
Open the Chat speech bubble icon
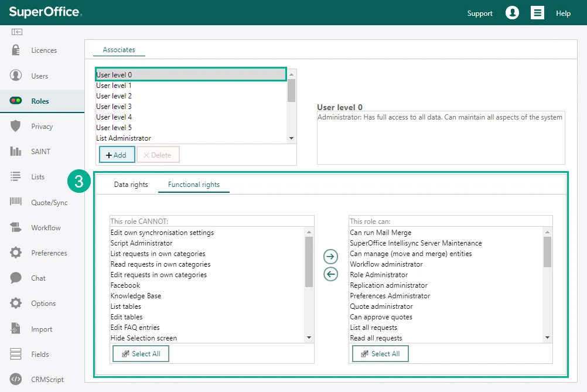[x=16, y=278]
